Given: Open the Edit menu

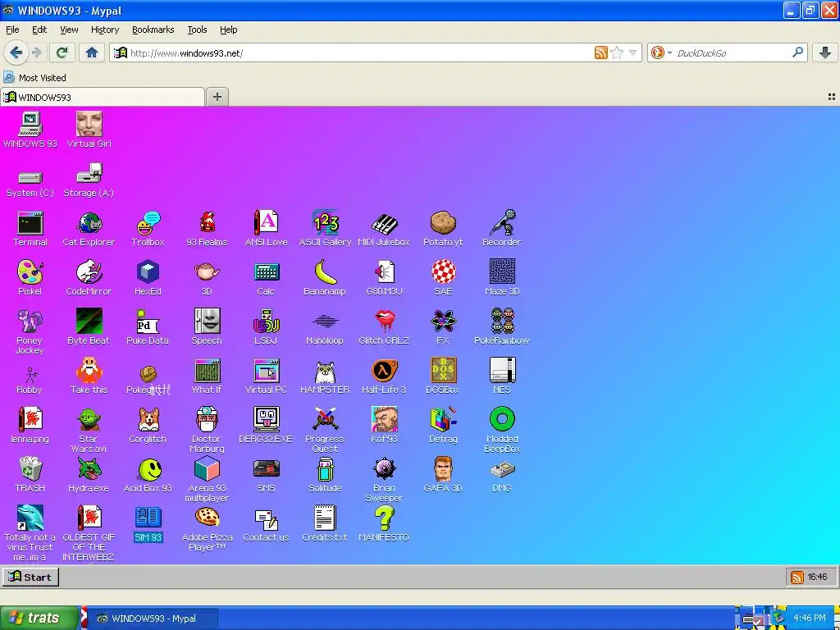Looking at the screenshot, I should coord(39,30).
